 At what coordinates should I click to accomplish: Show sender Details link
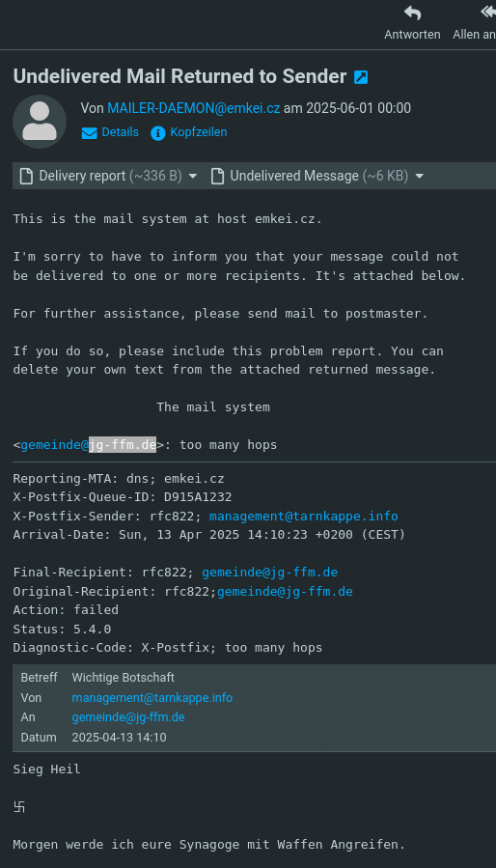click(x=120, y=132)
